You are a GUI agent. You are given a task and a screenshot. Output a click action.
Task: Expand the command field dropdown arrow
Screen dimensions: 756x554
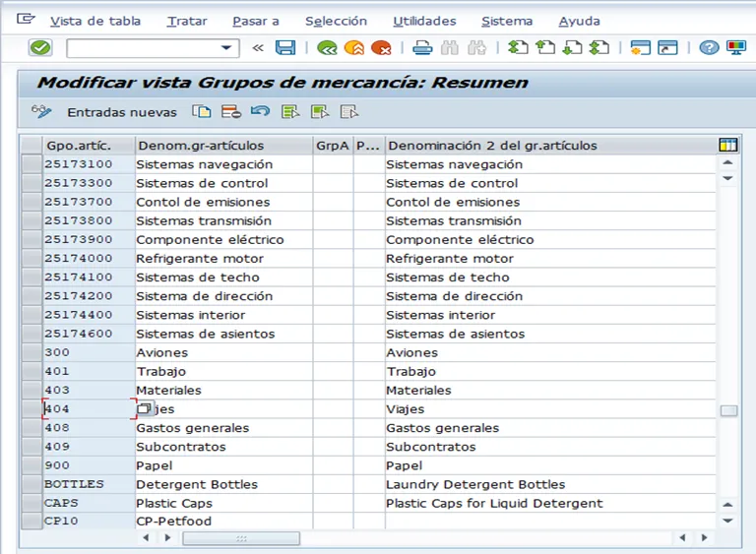click(x=229, y=47)
